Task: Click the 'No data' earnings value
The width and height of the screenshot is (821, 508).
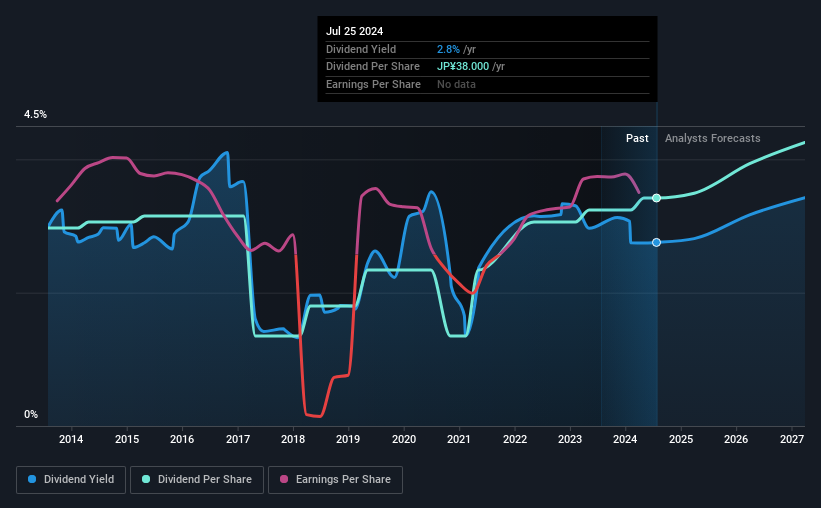Action: point(456,84)
